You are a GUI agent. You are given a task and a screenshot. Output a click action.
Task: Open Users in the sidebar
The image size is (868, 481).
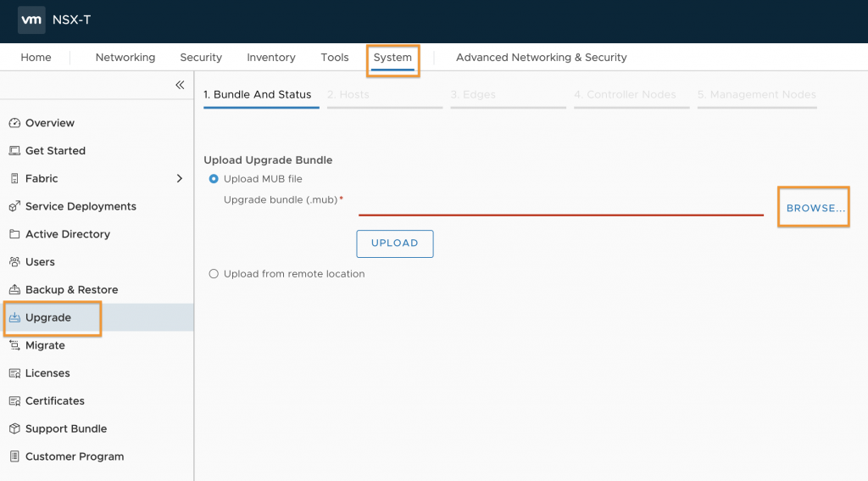40,261
